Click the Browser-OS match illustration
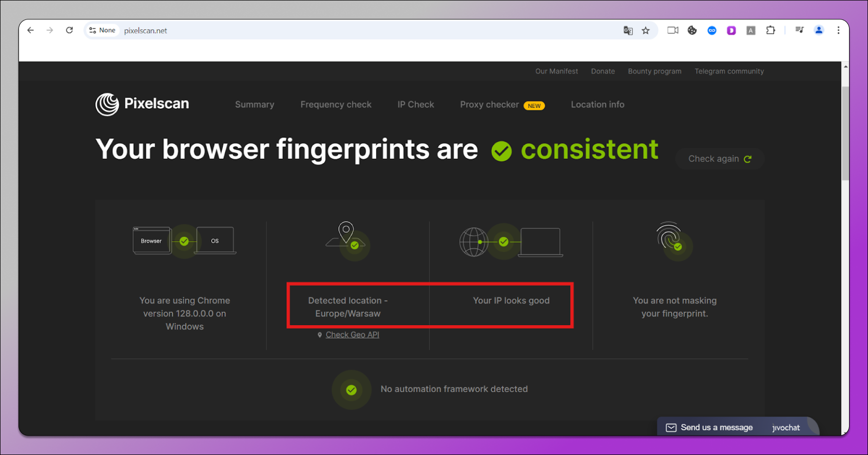The image size is (868, 455). click(184, 241)
